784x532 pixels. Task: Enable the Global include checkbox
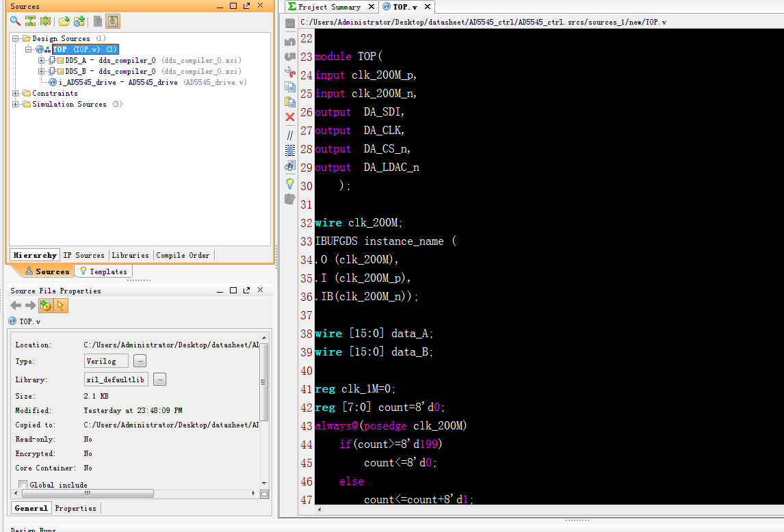[23, 485]
